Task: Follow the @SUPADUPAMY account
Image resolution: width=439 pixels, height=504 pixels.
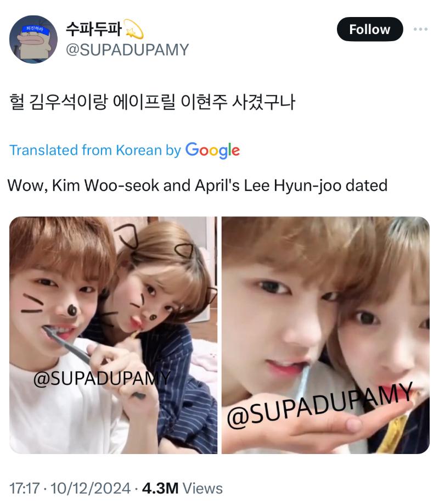Action: [x=369, y=29]
